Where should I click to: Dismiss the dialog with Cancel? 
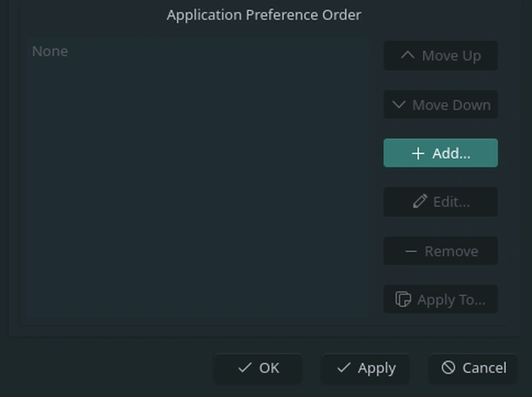pos(473,368)
